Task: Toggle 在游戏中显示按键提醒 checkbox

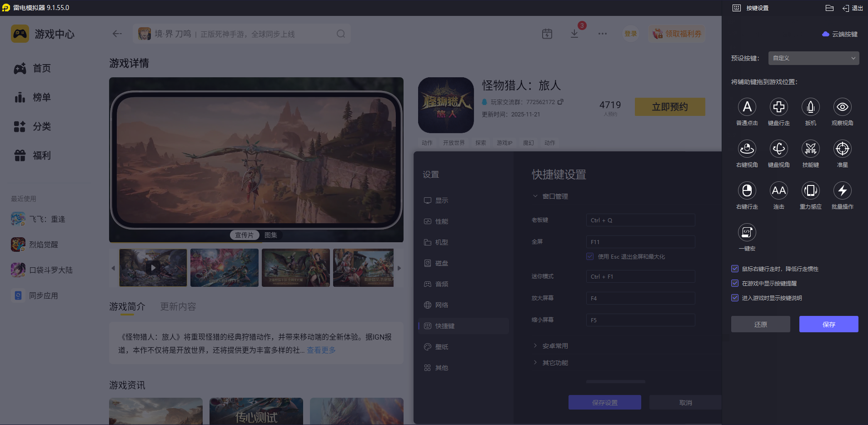Action: pyautogui.click(x=735, y=283)
